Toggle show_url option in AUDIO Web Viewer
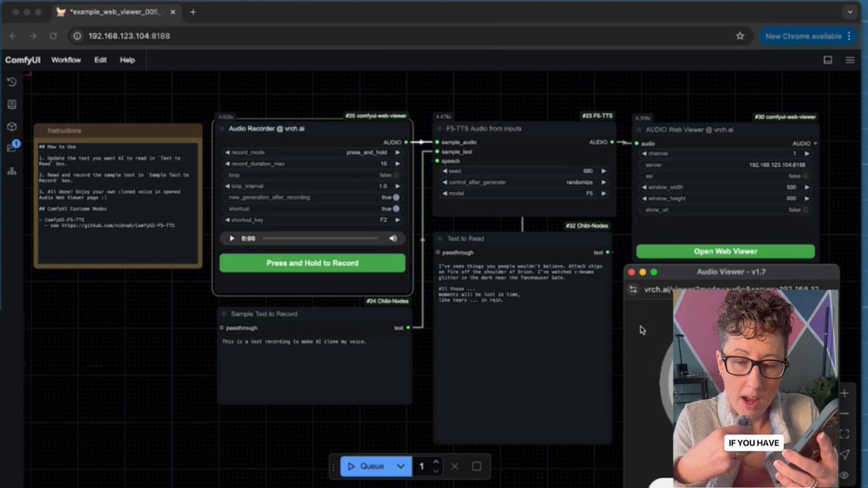Image resolution: width=868 pixels, height=488 pixels. point(805,210)
